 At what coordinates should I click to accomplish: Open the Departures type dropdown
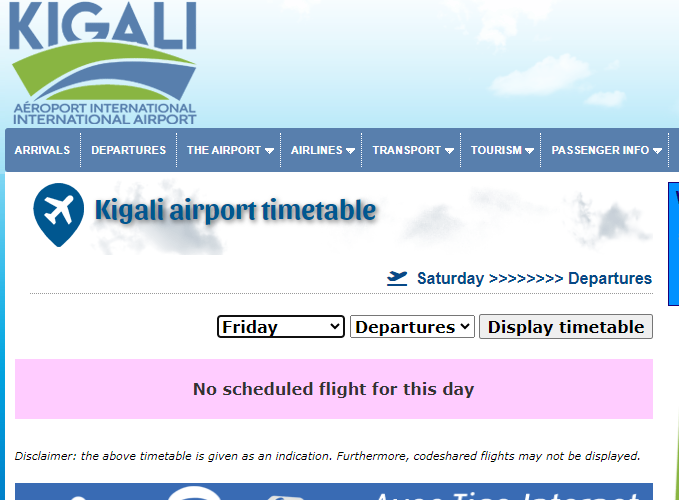tap(412, 327)
